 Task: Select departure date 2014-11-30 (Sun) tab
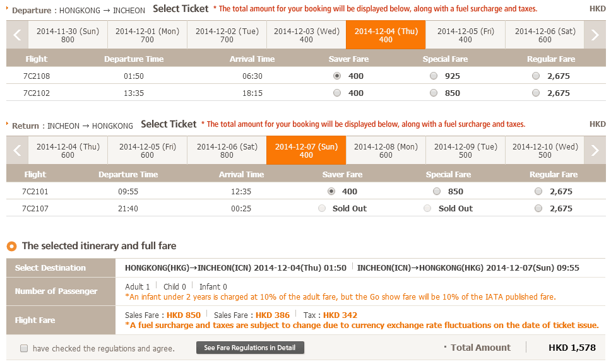(68, 35)
